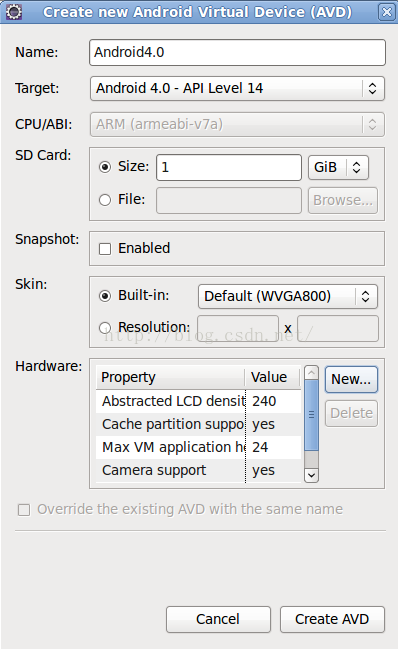
Task: Close the AVD dialog window
Action: point(386,12)
